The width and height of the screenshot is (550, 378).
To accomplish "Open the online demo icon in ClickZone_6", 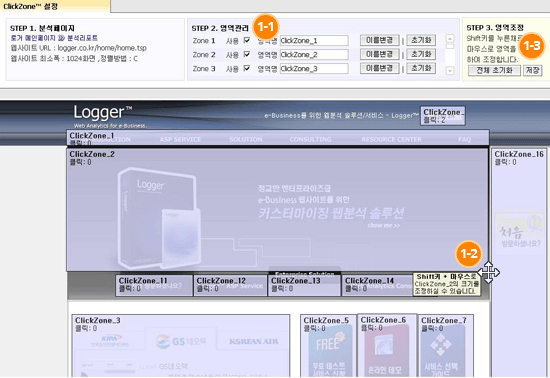I will coord(386,351).
